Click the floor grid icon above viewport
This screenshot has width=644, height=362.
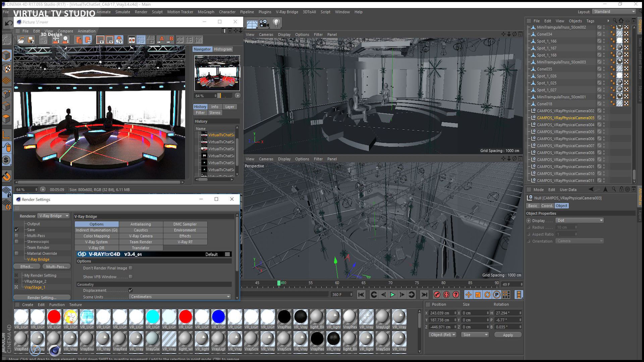252,23
